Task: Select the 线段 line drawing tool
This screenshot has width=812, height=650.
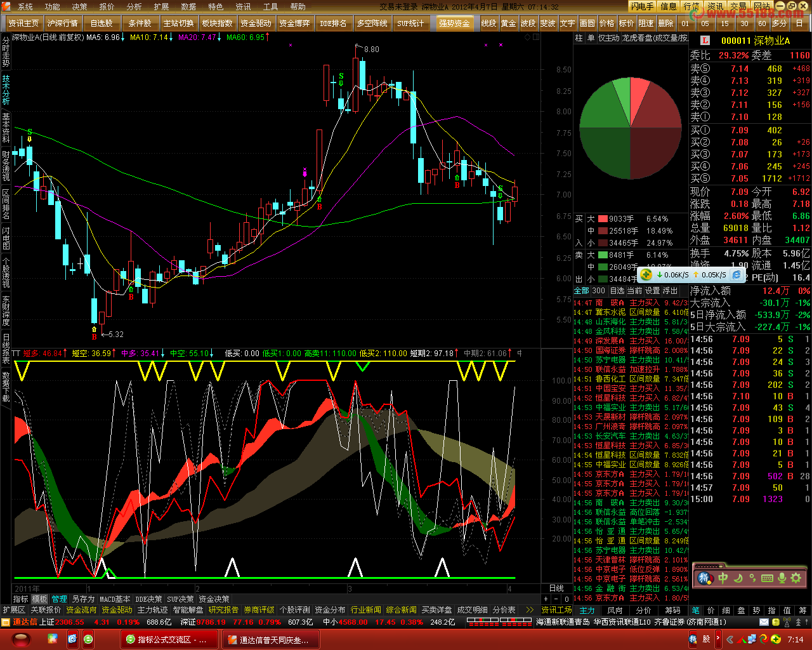Action: tap(488, 23)
